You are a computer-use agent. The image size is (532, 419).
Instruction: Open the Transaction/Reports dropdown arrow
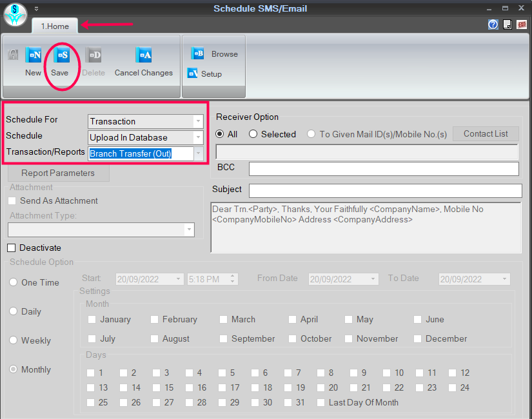(x=198, y=153)
